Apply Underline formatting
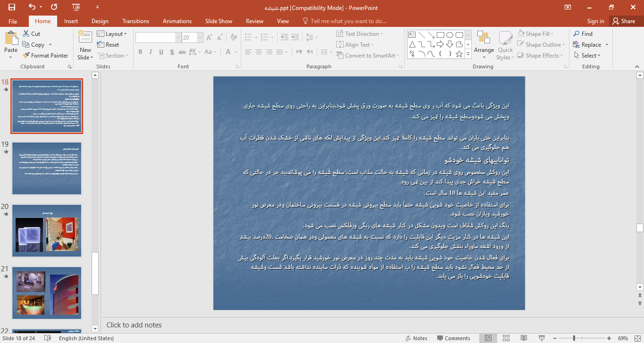This screenshot has height=343, width=644. (161, 52)
